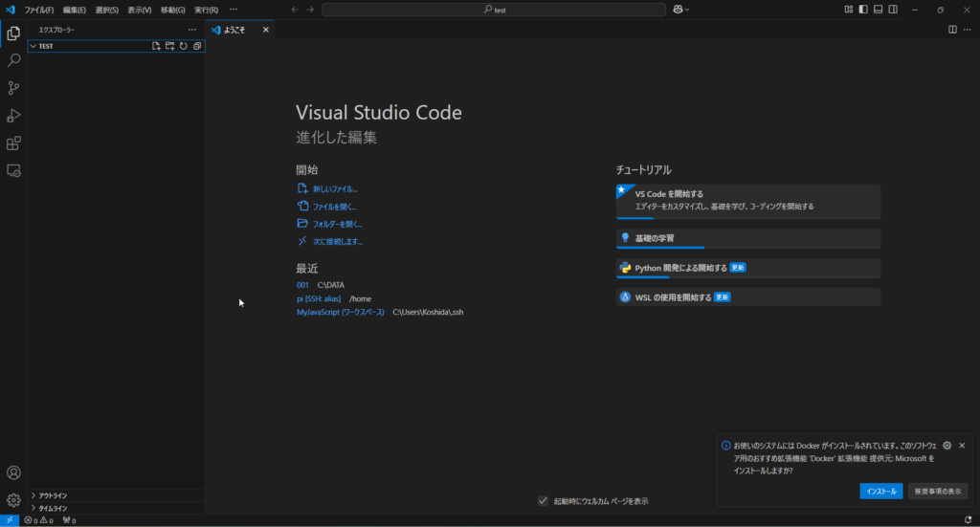This screenshot has width=980, height=527.
Task: Open the notifications bell in status bar
Action: (x=969, y=520)
